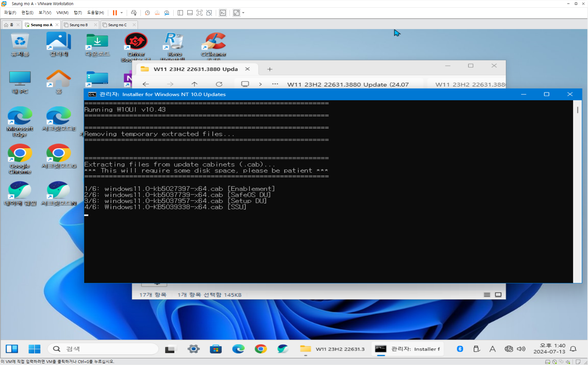Screen dimensions: 588x365
Task: Pause the VM using the suspend button
Action: click(x=115, y=13)
